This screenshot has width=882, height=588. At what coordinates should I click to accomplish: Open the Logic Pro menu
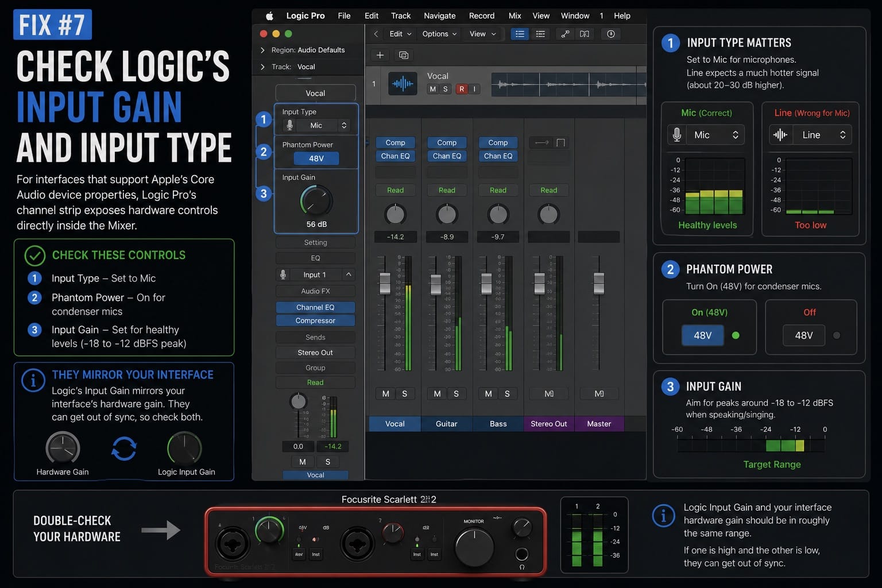point(305,16)
